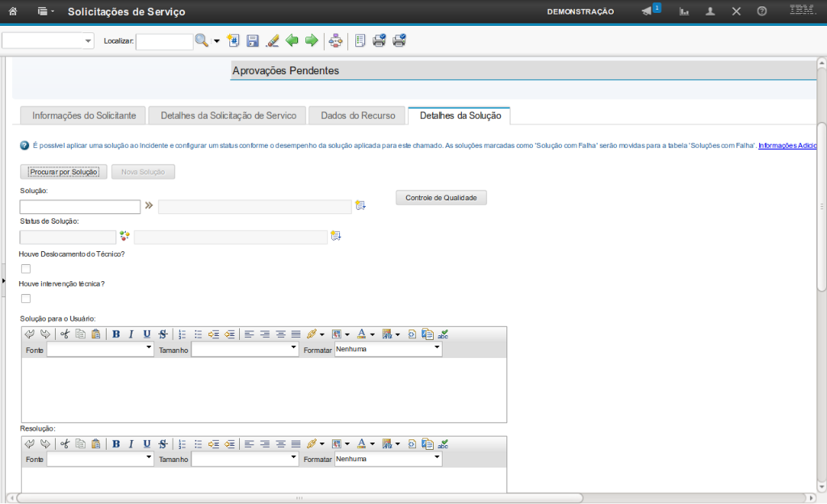Open the bulletin board megaphone icon
The image size is (827, 504).
648,11
